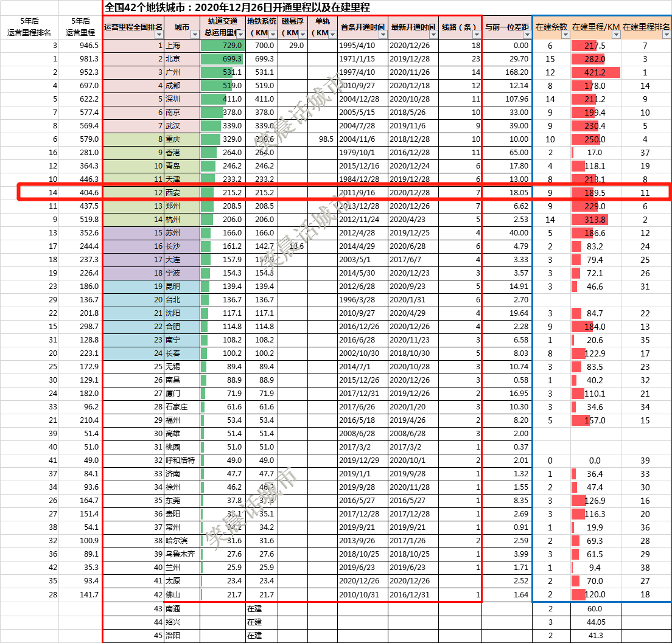
Task: Select the 5年后运营里程排名 header cell
Action: [29, 27]
